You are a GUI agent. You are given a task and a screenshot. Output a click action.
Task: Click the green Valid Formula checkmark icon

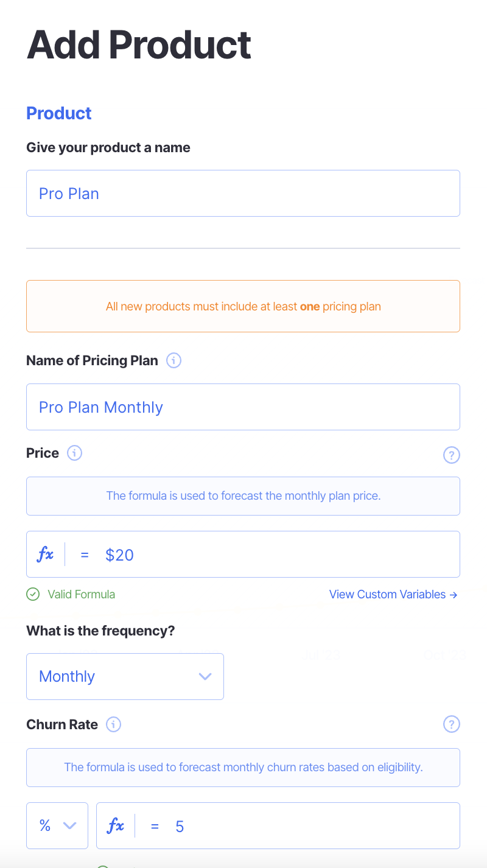(33, 594)
